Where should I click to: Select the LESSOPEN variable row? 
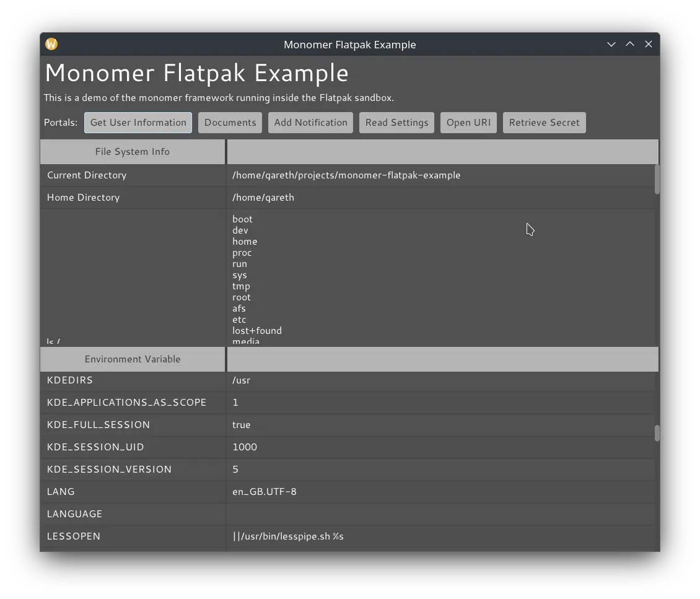tap(348, 536)
